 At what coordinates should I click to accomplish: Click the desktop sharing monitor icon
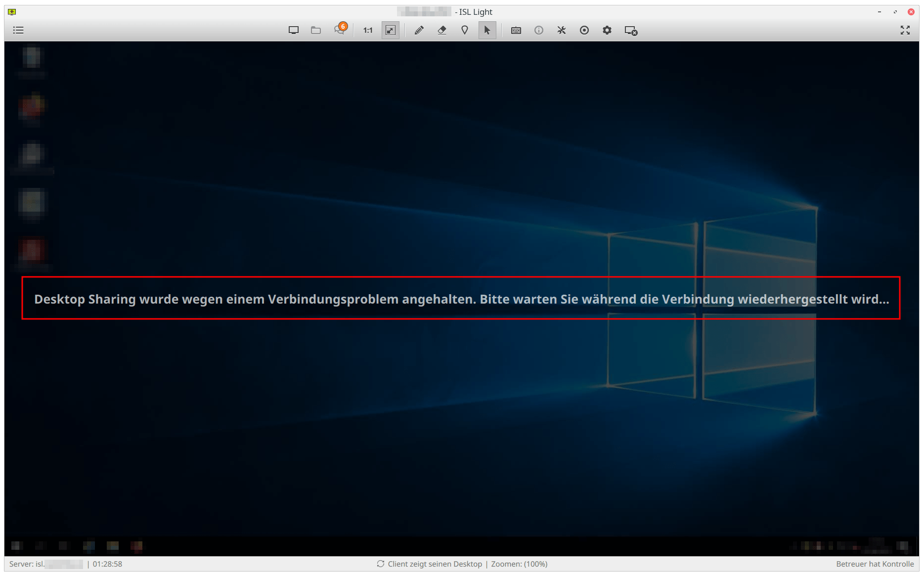coord(294,30)
